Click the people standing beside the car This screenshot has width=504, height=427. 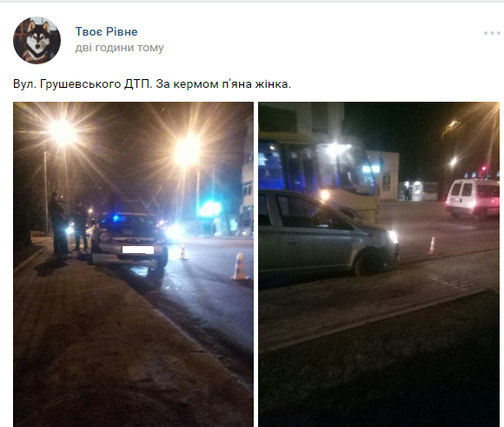coord(68,223)
